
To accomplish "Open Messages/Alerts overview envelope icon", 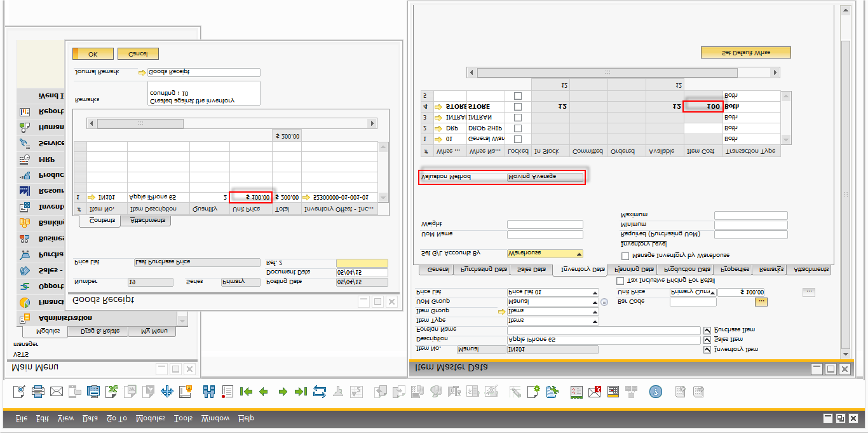I will (x=594, y=391).
